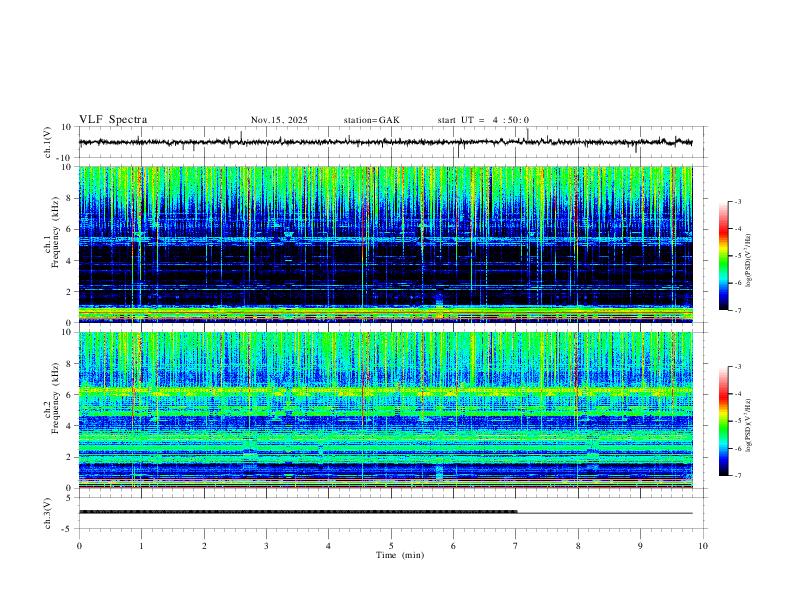Click the time axis tick label "3"
This screenshot has width=792, height=612.
[x=266, y=546]
